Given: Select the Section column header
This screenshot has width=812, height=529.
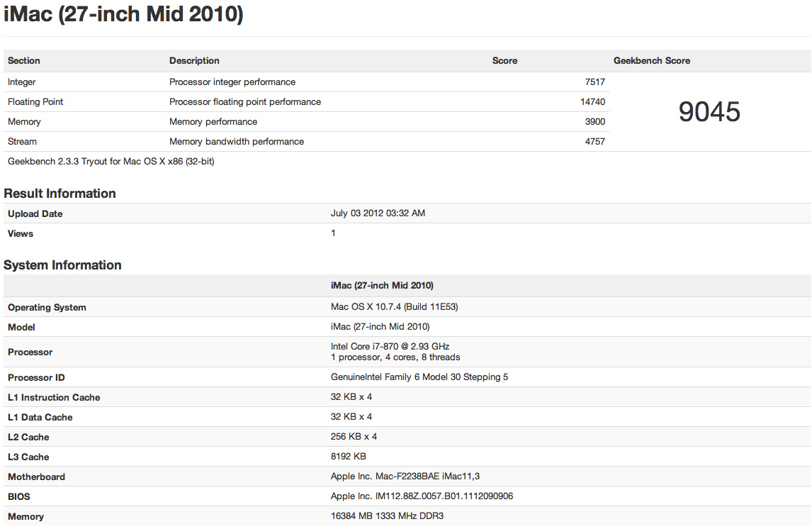Looking at the screenshot, I should pos(24,60).
